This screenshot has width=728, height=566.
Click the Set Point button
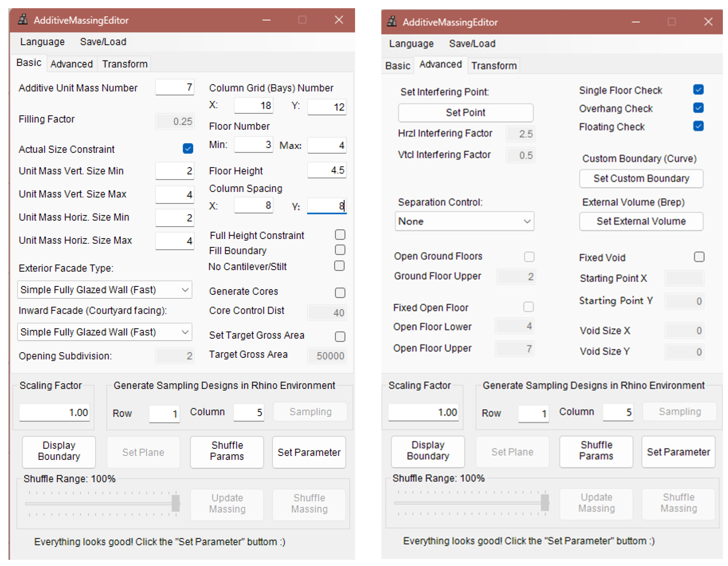pyautogui.click(x=465, y=113)
